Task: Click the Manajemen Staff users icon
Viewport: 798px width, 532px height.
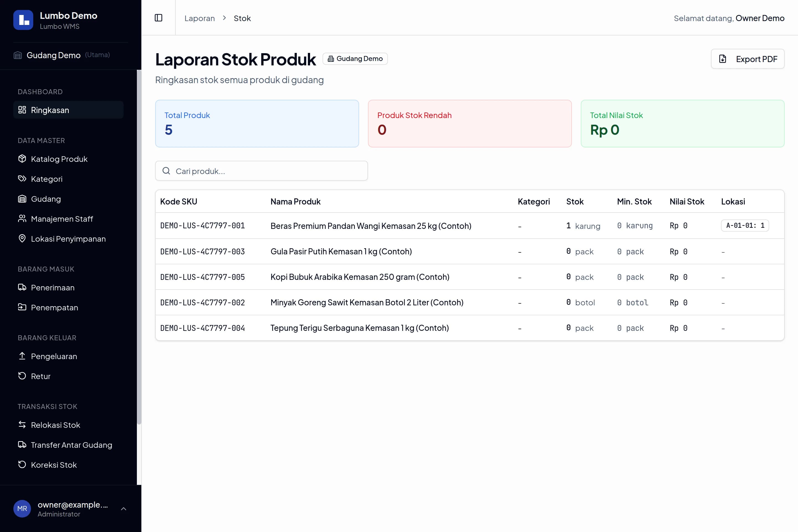Action: point(22,219)
